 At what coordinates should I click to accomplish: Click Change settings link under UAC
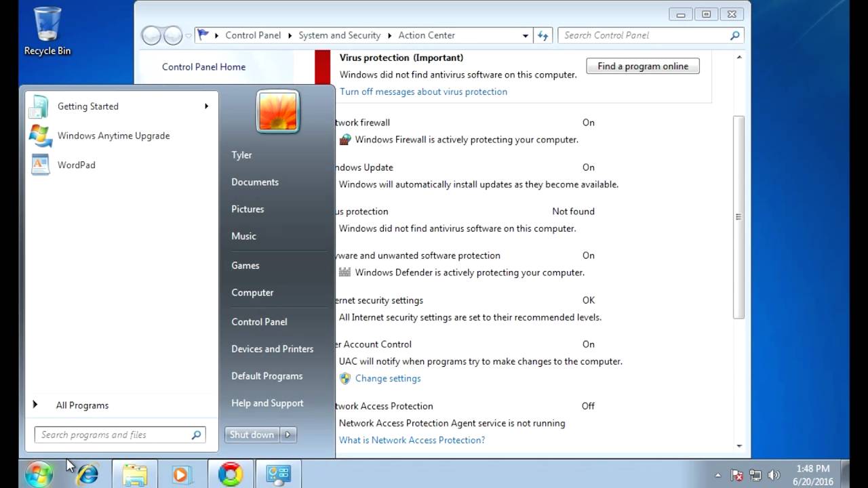coord(388,378)
